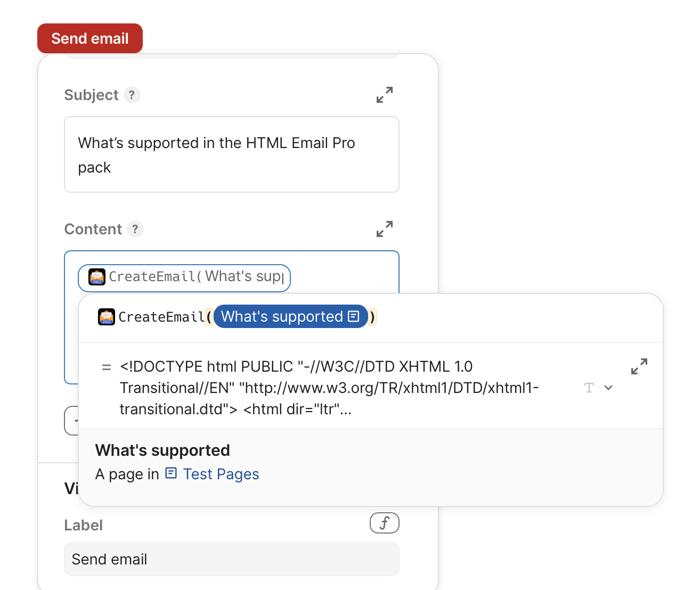This screenshot has height=590, width=700.
Task: Click the page icon inside What's supported chip
Action: pos(354,316)
